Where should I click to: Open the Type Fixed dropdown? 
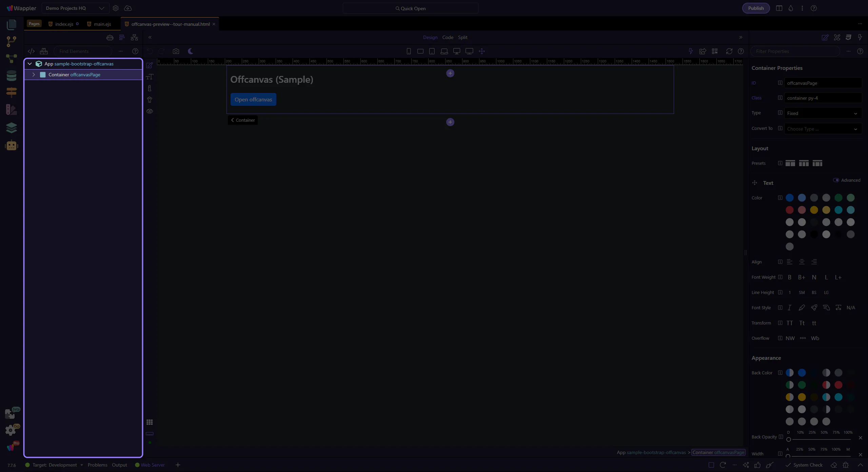pos(823,113)
